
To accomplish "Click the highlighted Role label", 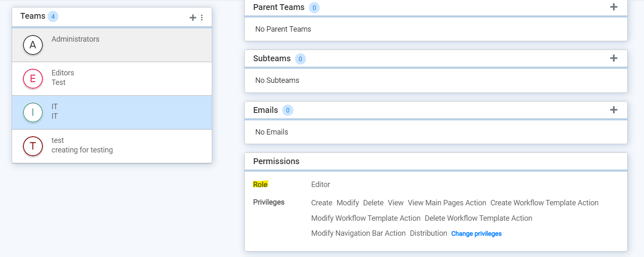I will click(260, 185).
